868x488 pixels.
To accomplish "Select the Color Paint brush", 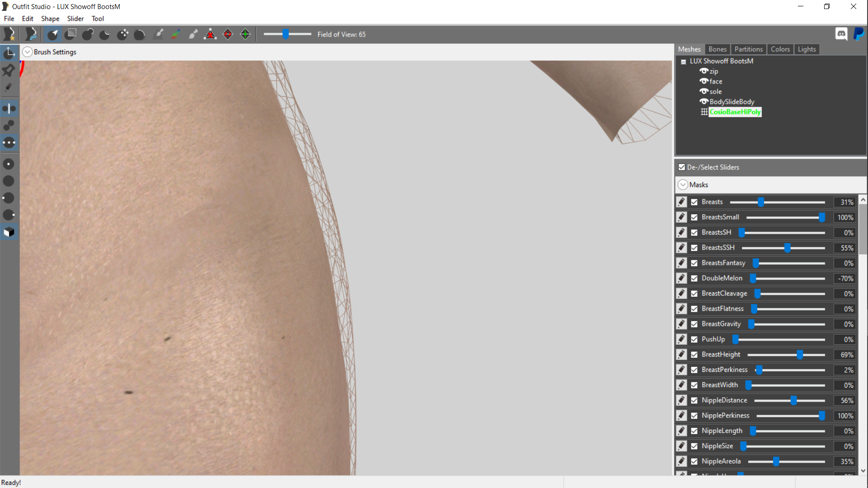I will (175, 34).
